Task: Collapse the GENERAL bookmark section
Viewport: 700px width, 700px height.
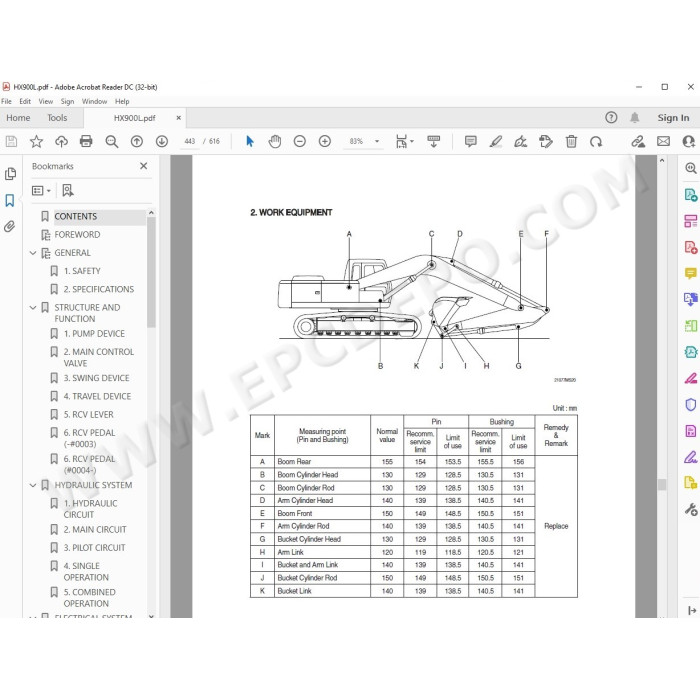Action: (33, 253)
